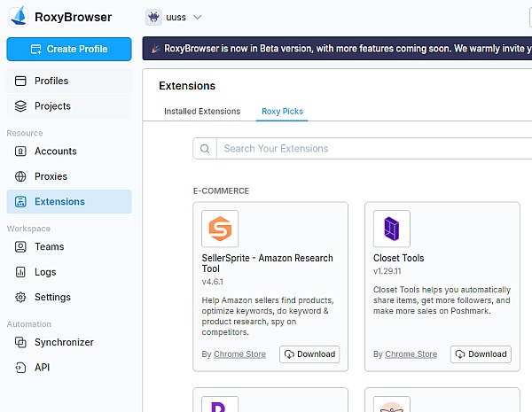Open Settings gear item

(x=52, y=297)
